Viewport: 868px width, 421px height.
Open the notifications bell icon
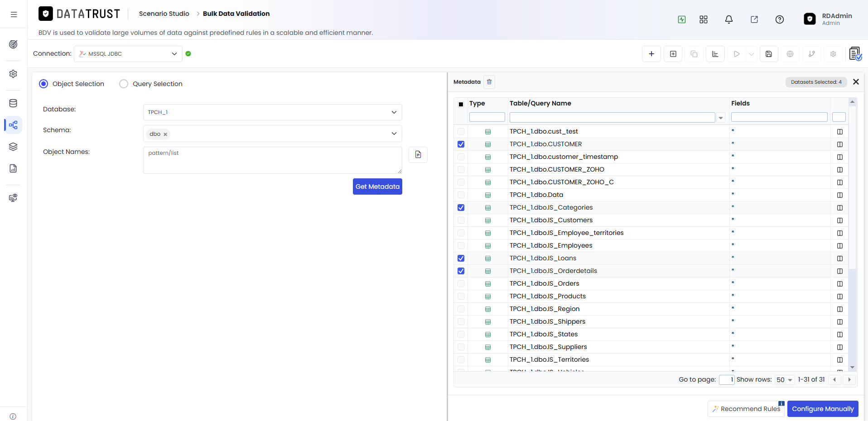click(x=729, y=19)
